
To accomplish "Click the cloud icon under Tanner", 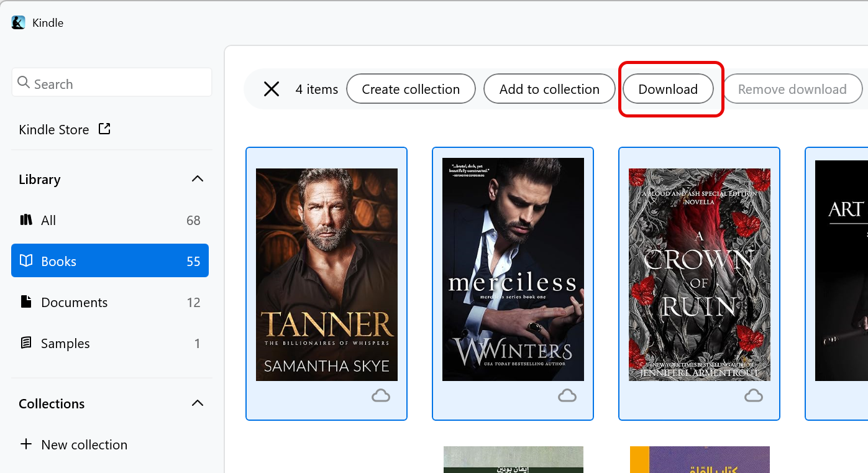I will pos(381,395).
